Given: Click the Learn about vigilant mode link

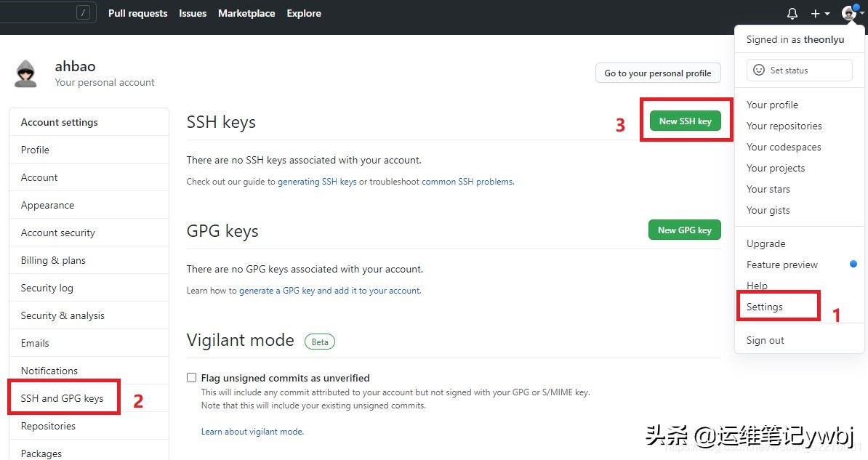Looking at the screenshot, I should (x=252, y=431).
